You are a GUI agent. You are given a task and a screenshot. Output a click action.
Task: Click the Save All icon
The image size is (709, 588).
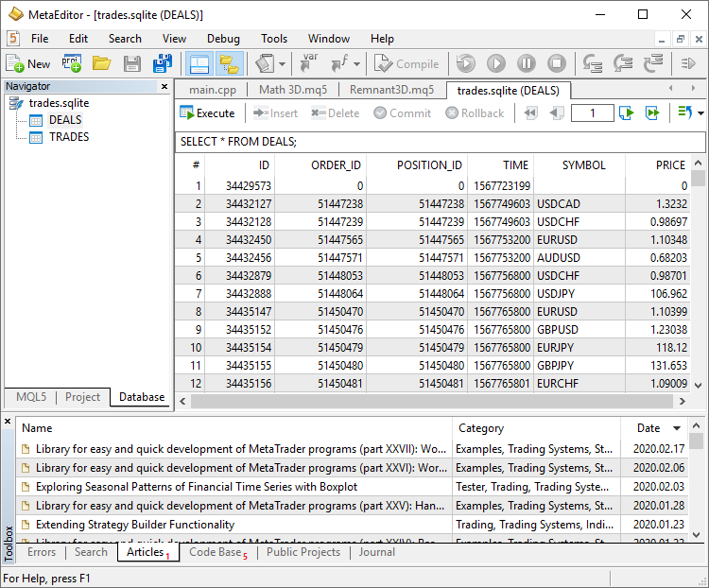163,63
